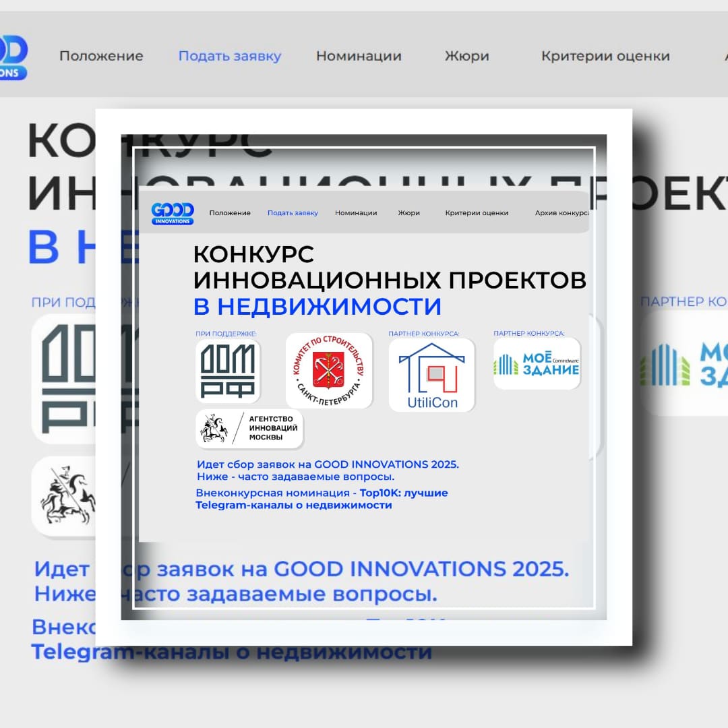
Task: Click the inner blue heading В НЕДВИЖИМОСТИ
Action: click(317, 307)
